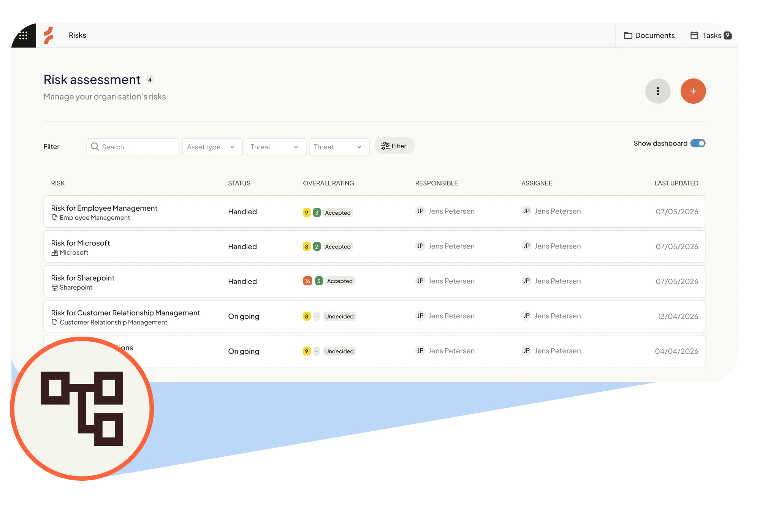Click yellow rating 8 in Customer Relationship row
Image resolution: width=760 pixels, height=532 pixels.
[307, 317]
